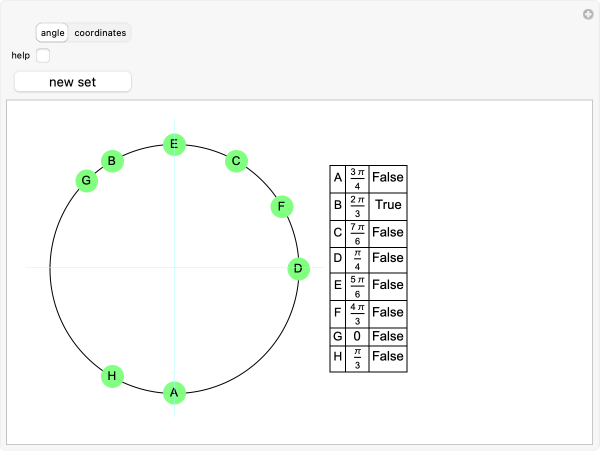
Task: Select green point H on the circle
Action: click(113, 376)
